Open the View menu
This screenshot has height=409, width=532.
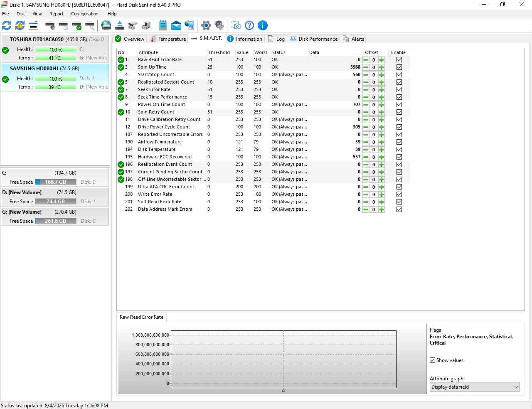(x=37, y=14)
